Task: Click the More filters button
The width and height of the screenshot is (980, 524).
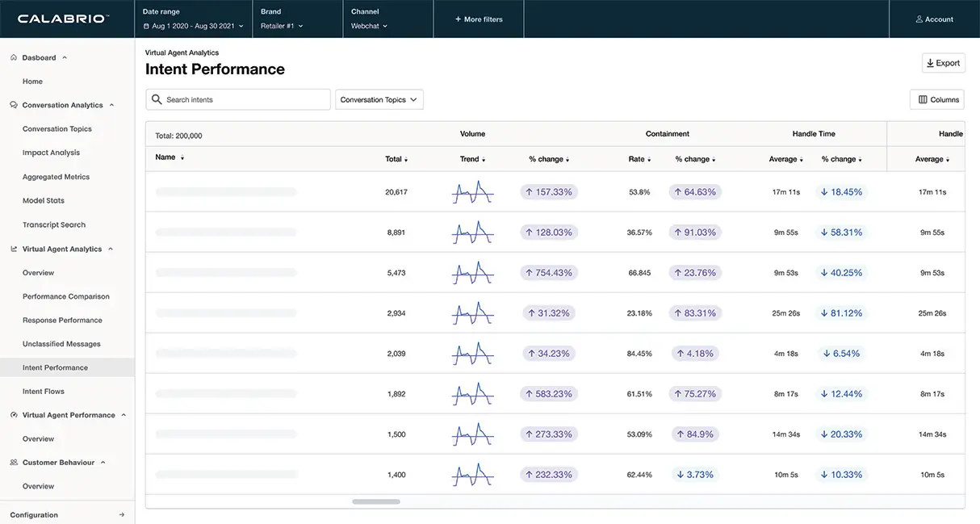Action: (479, 19)
